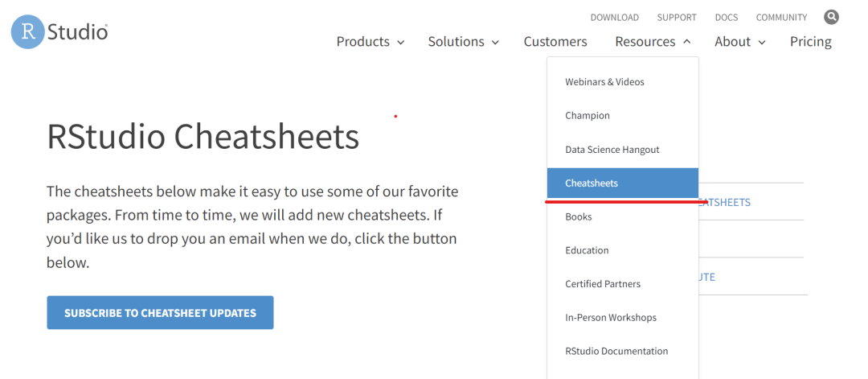Open the Customers page
This screenshot has height=379, width=868.
point(555,42)
